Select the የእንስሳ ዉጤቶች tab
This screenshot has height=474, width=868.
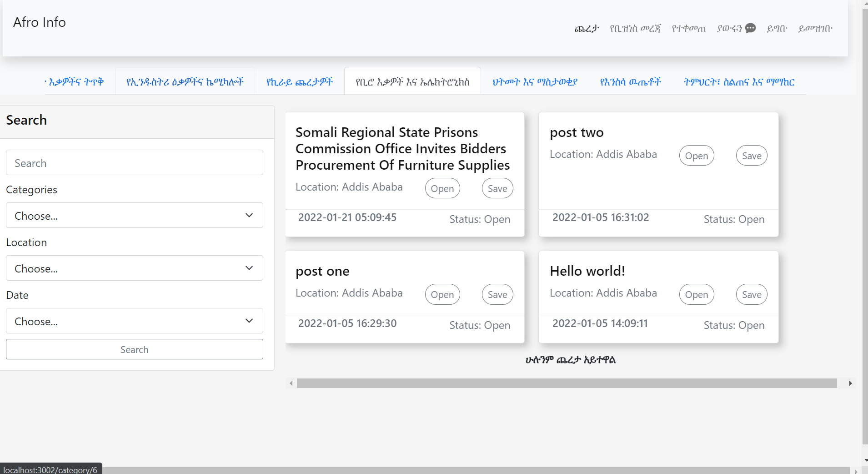tap(630, 82)
